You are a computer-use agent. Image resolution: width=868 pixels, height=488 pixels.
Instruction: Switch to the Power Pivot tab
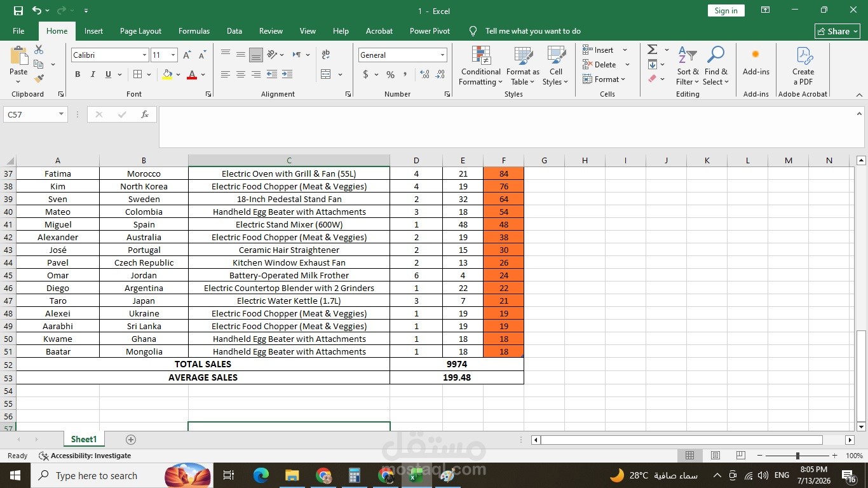click(430, 31)
